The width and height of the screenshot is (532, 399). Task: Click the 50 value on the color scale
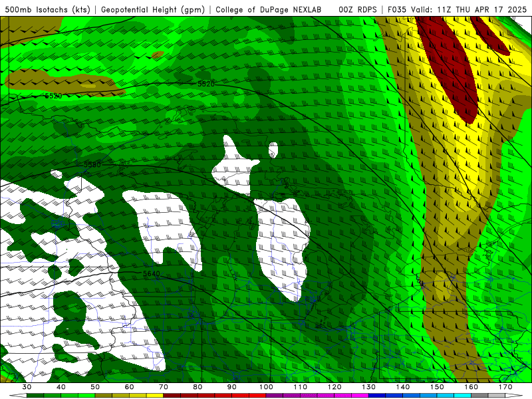(95, 387)
